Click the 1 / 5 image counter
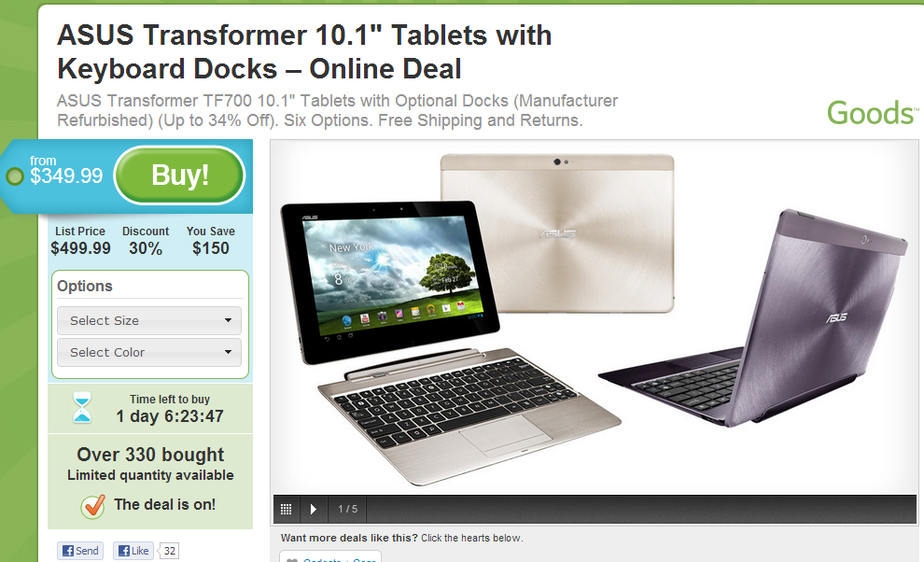This screenshot has height=562, width=924. coord(347,509)
